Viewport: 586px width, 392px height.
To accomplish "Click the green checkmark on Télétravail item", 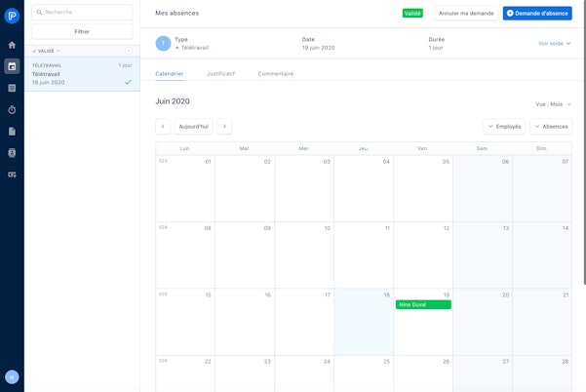I will point(128,82).
